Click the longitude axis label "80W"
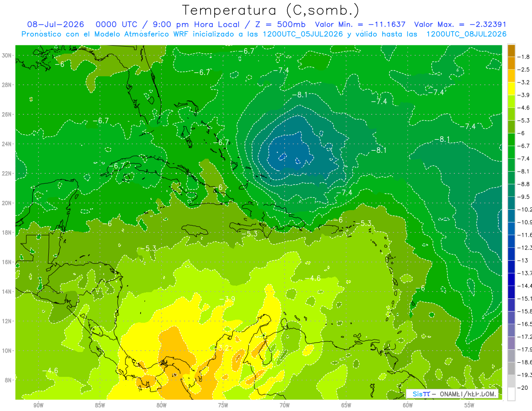This screenshot has height=411, width=532. pyautogui.click(x=161, y=405)
